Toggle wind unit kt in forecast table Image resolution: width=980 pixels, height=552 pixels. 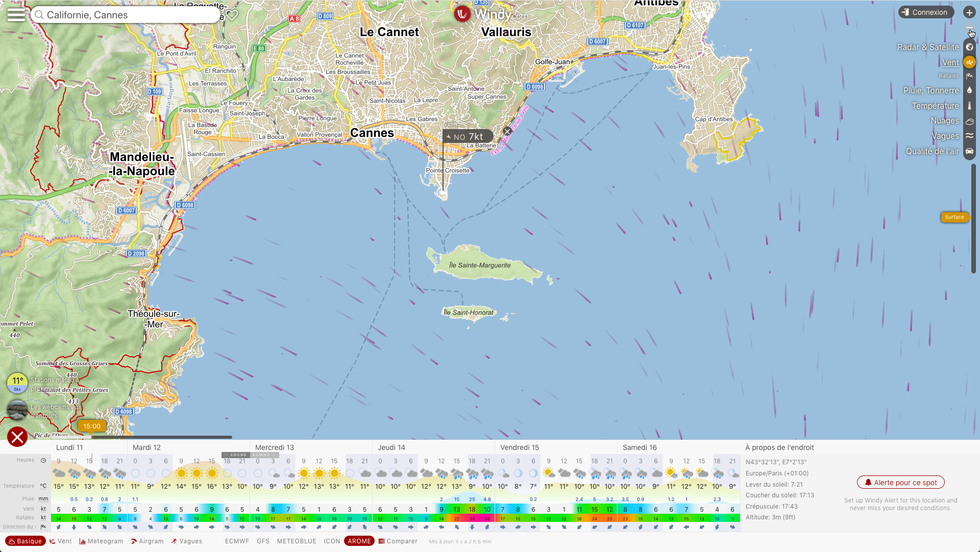pyautogui.click(x=43, y=509)
